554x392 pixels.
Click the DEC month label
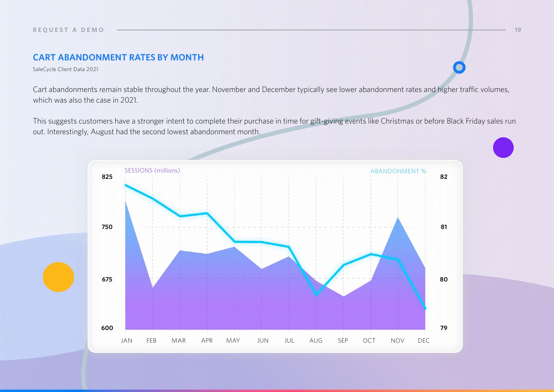pos(424,341)
